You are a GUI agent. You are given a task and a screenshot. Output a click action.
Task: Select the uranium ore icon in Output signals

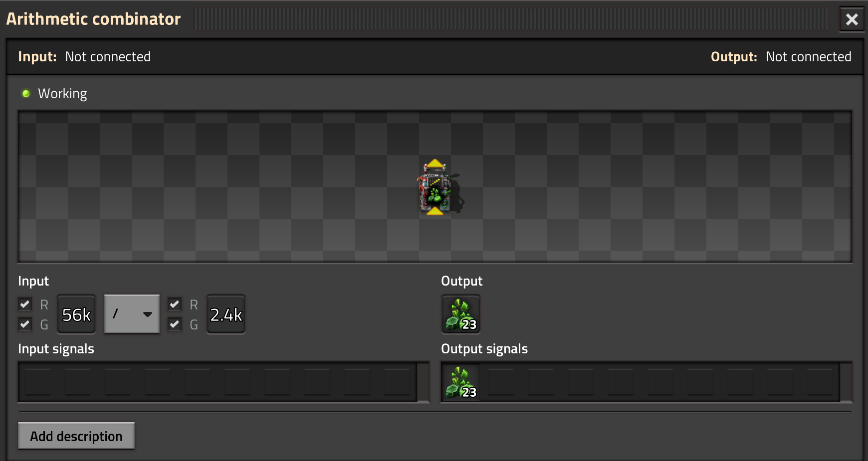click(461, 382)
